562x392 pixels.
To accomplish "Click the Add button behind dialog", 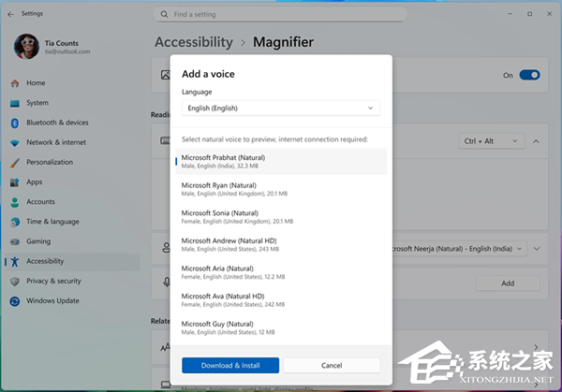I will click(507, 283).
